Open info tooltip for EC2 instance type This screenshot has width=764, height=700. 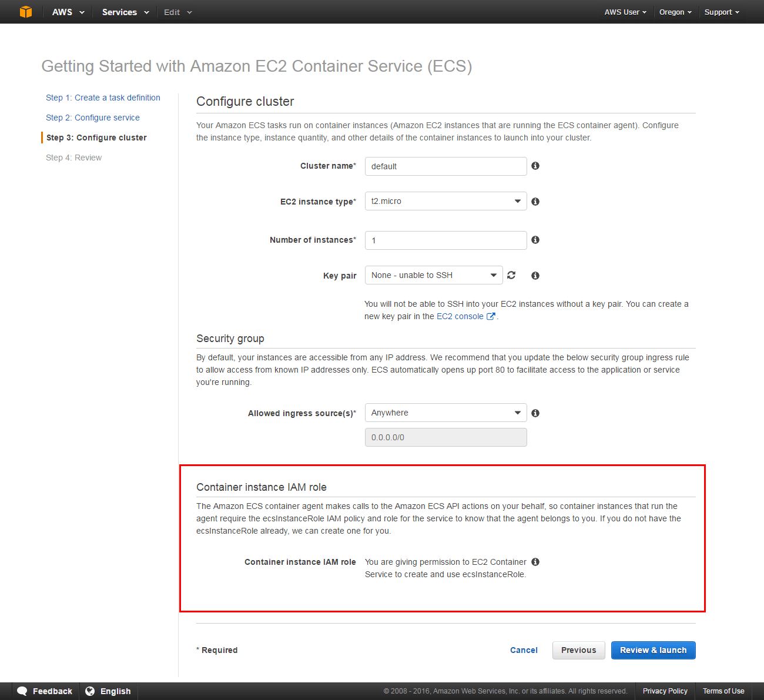click(x=535, y=201)
